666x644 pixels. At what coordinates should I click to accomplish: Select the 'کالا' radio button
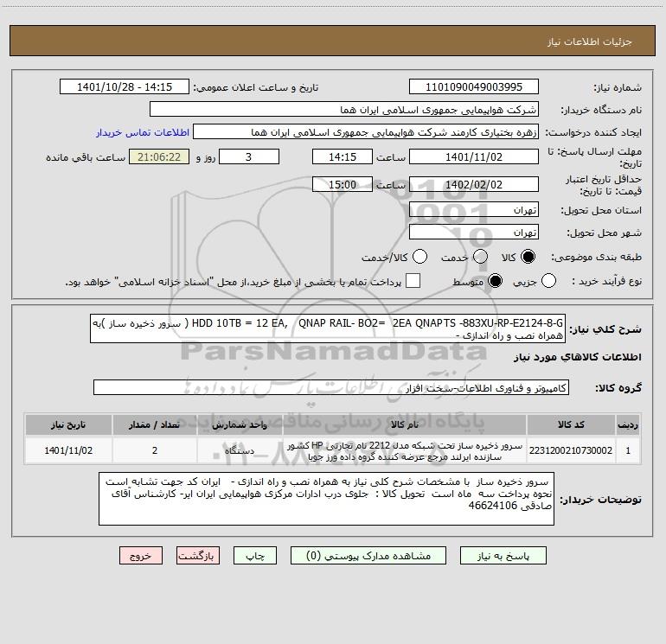pyautogui.click(x=528, y=258)
